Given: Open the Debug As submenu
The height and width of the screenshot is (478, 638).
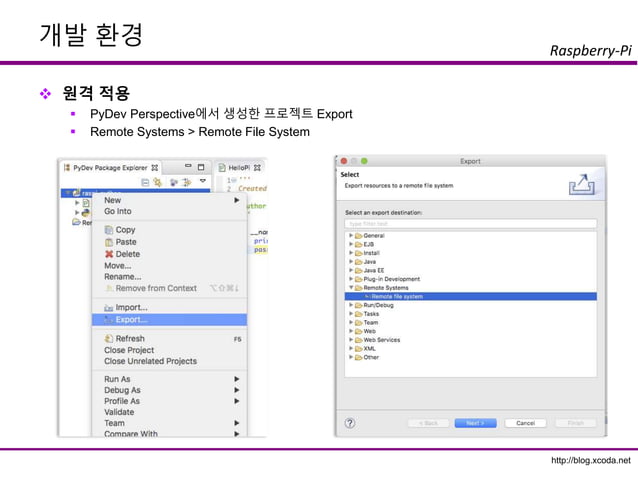Looking at the screenshot, I should tap(169, 390).
